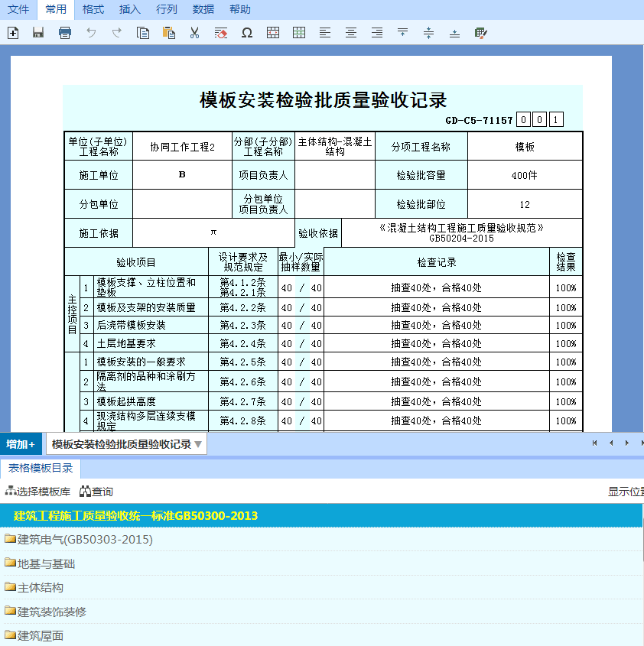Viewport: 644px width, 646px height.
Task: Click the merge cells table icon
Action: [272, 33]
